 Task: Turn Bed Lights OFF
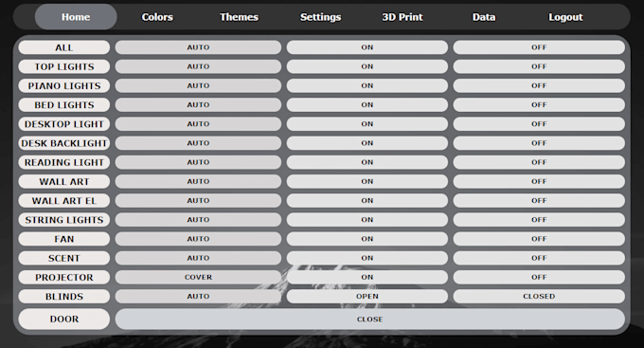(539, 104)
